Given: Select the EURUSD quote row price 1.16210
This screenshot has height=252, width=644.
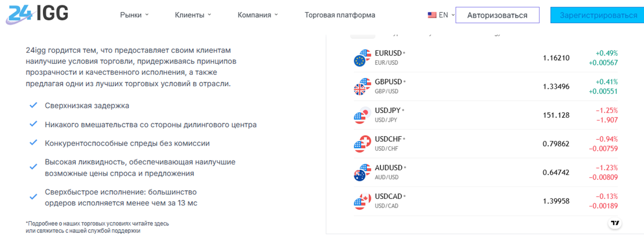Looking at the screenshot, I should (x=556, y=58).
